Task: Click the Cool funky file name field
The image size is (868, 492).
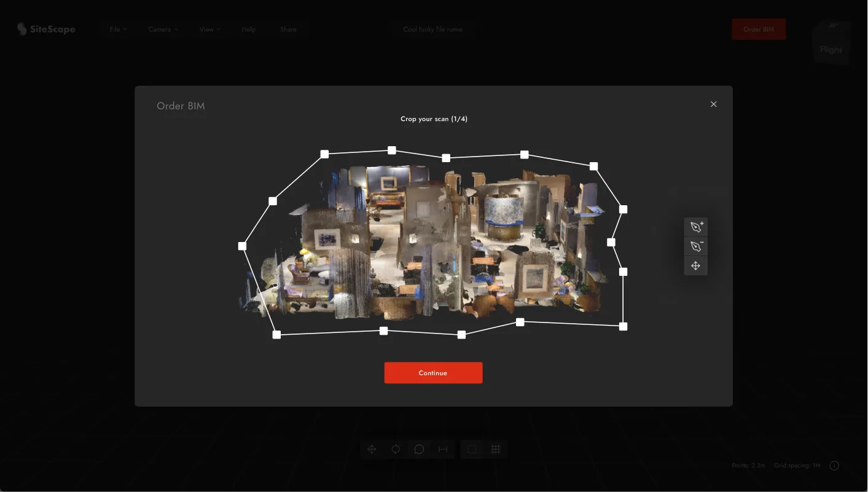Action: coord(433,29)
